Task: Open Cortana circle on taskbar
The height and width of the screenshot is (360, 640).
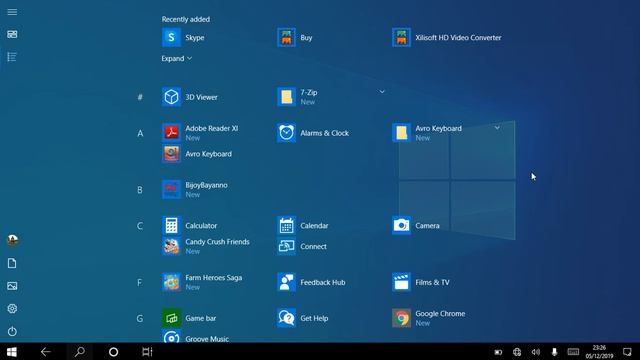Action: [113, 352]
